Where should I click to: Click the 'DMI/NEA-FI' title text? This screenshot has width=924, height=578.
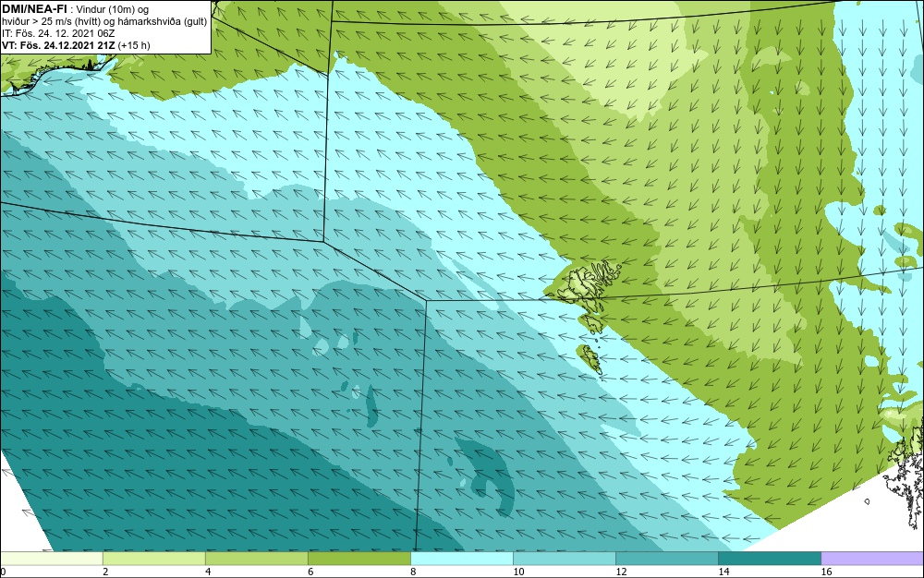tap(34, 9)
